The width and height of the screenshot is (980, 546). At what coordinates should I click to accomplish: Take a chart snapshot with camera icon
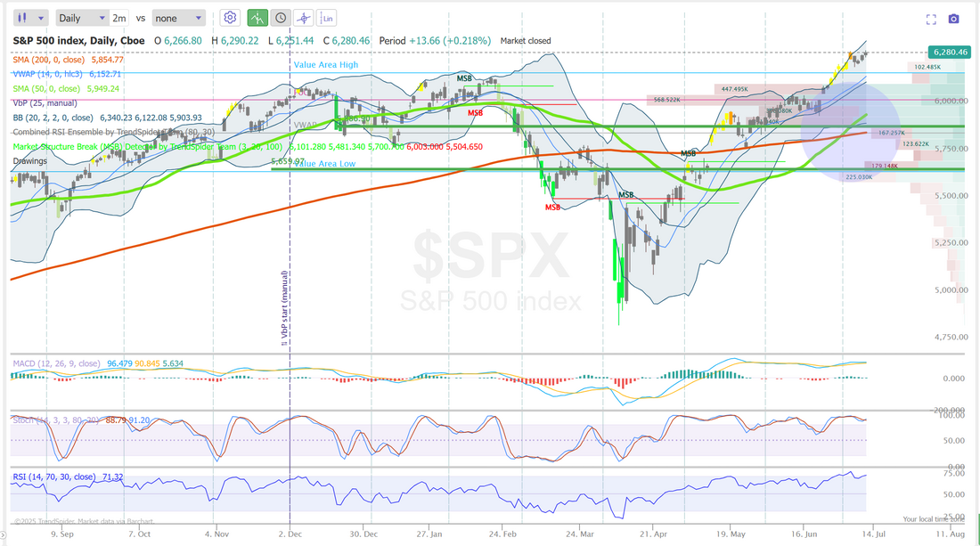click(954, 20)
